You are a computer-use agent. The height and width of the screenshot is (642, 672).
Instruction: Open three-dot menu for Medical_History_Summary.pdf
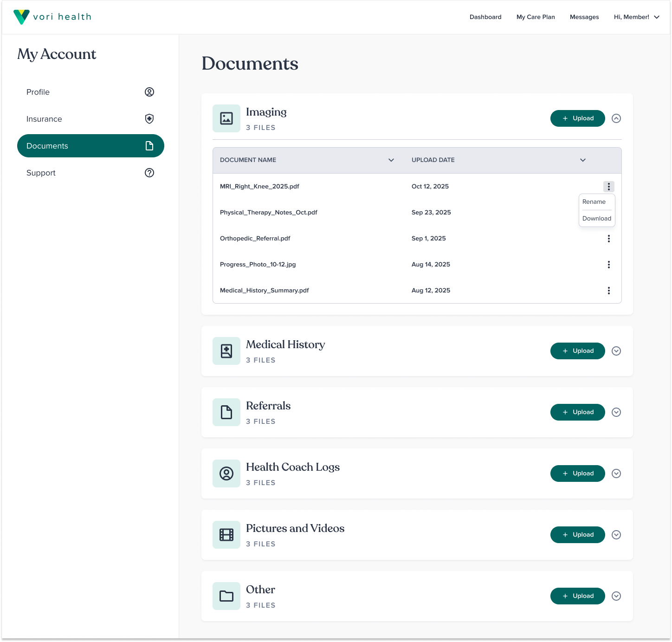point(609,291)
